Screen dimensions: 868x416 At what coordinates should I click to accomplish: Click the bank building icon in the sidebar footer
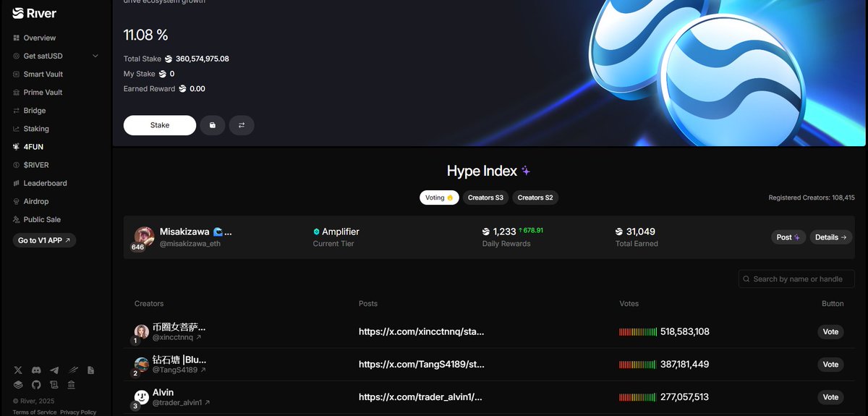tap(72, 384)
